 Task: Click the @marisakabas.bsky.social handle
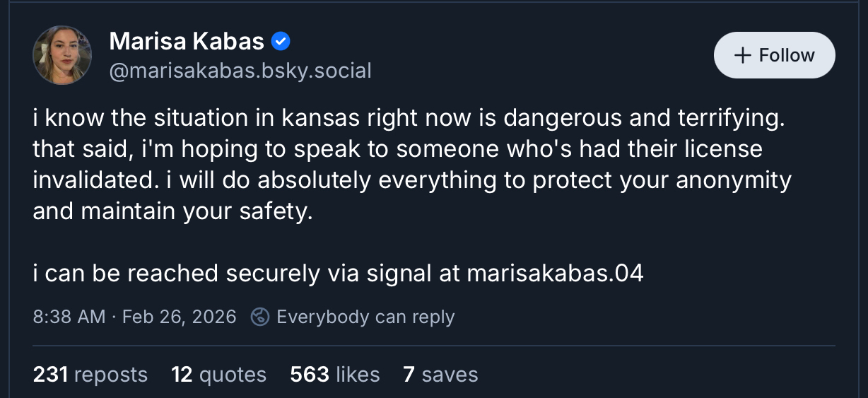click(240, 70)
